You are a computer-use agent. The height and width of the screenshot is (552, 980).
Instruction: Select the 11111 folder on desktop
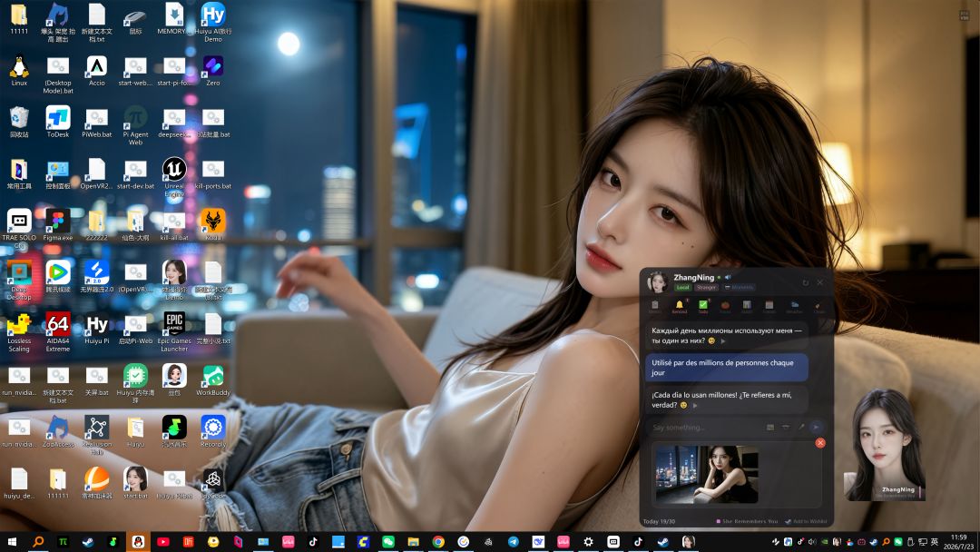pos(19,19)
